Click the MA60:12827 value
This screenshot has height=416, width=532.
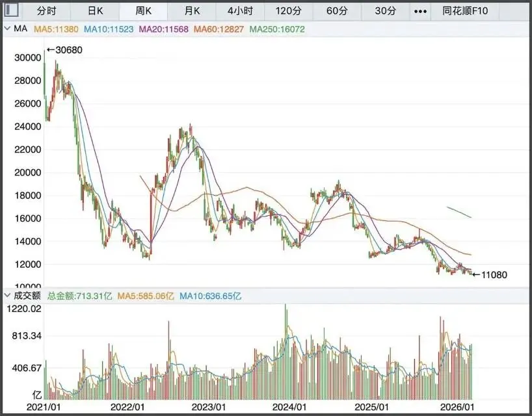point(219,29)
